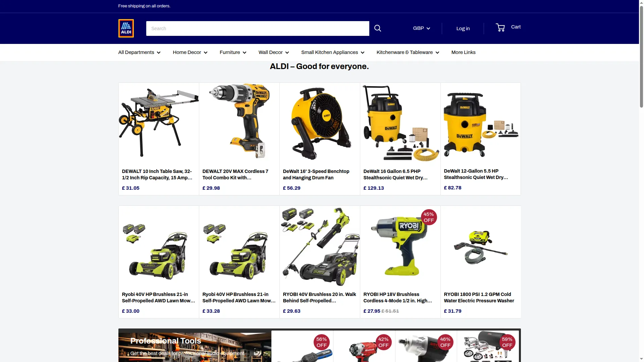Open the GBP currency dropdown
The image size is (644, 362).
coord(421,28)
